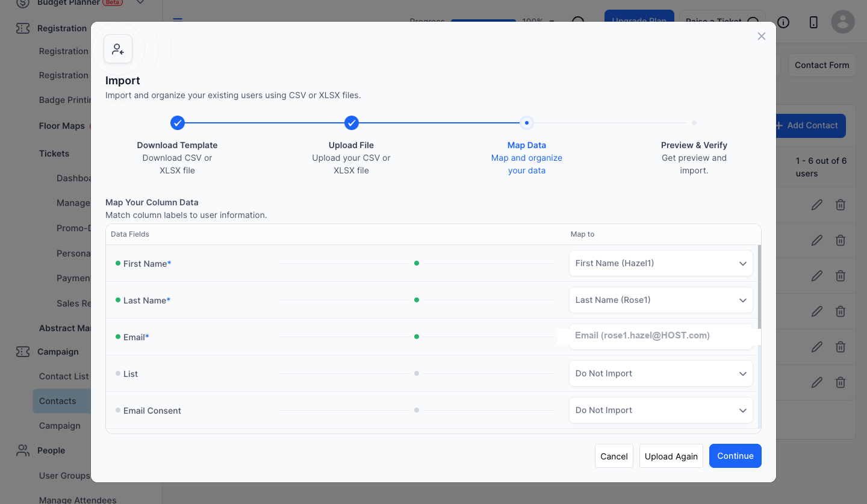Click edit pencil icon in sixth contact row
Viewport: 867px width, 504px height.
point(817,382)
